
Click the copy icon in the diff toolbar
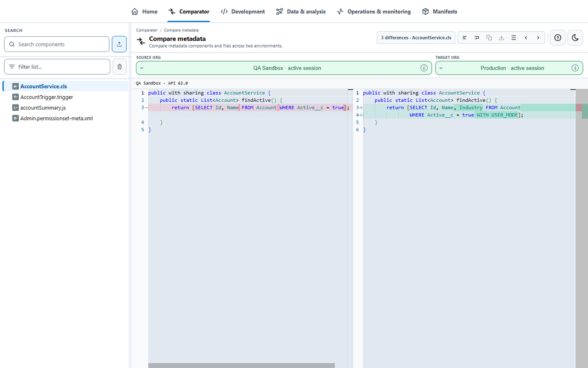[x=489, y=38]
